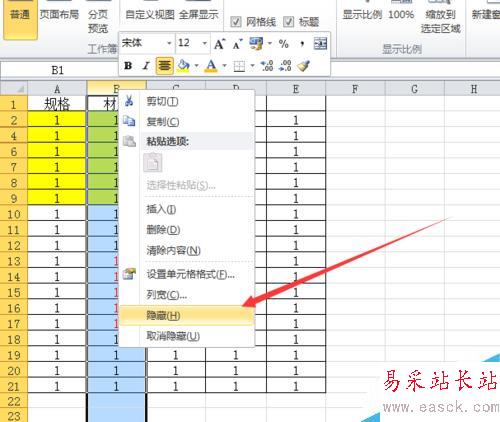
Task: Toggle bold in the mini toolbar
Action: pos(128,66)
